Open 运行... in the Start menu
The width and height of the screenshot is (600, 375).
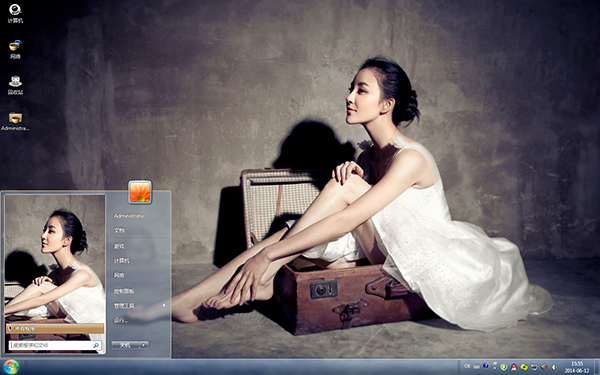pos(121,320)
